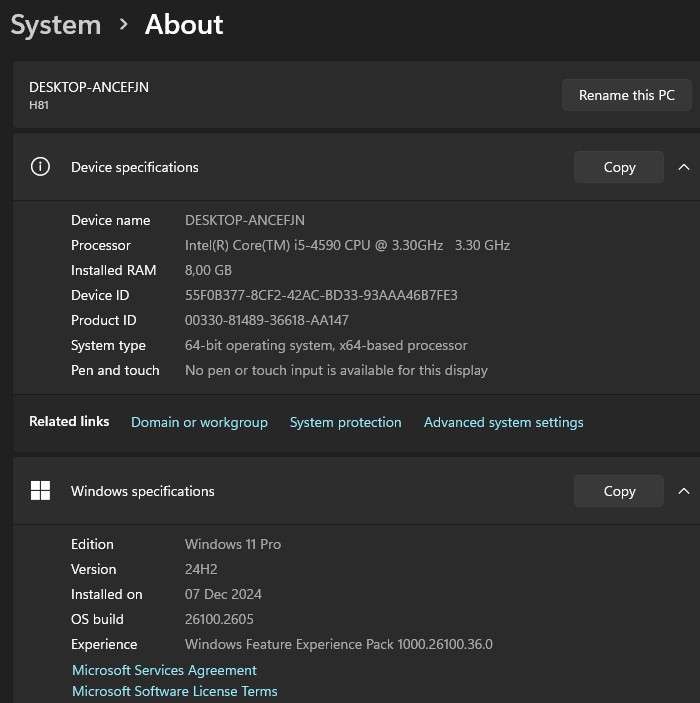Click the Installed RAM label
The height and width of the screenshot is (703, 700).
pyautogui.click(x=113, y=270)
